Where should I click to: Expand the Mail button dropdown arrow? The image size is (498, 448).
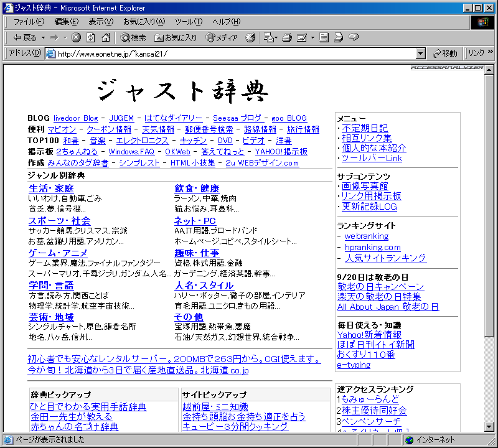coord(276,38)
